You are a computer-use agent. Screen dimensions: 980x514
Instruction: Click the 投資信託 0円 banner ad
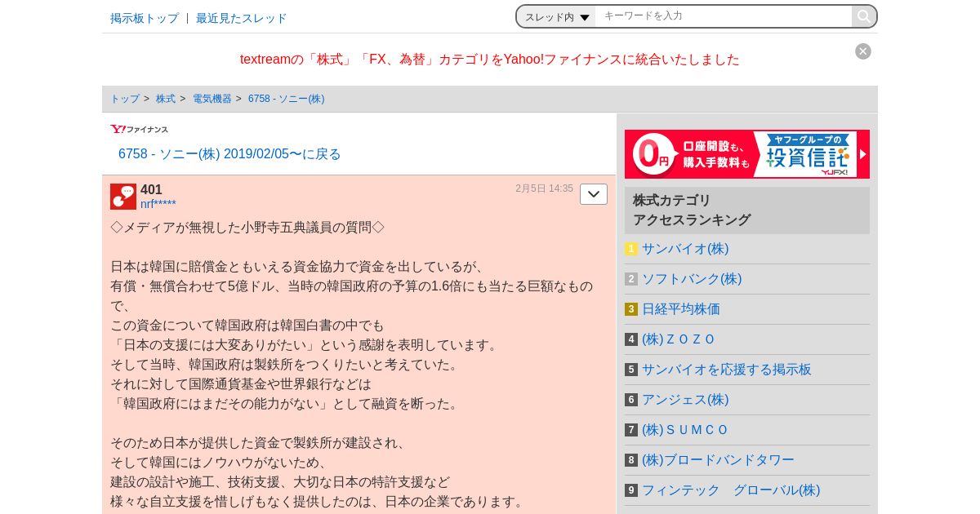tap(747, 154)
